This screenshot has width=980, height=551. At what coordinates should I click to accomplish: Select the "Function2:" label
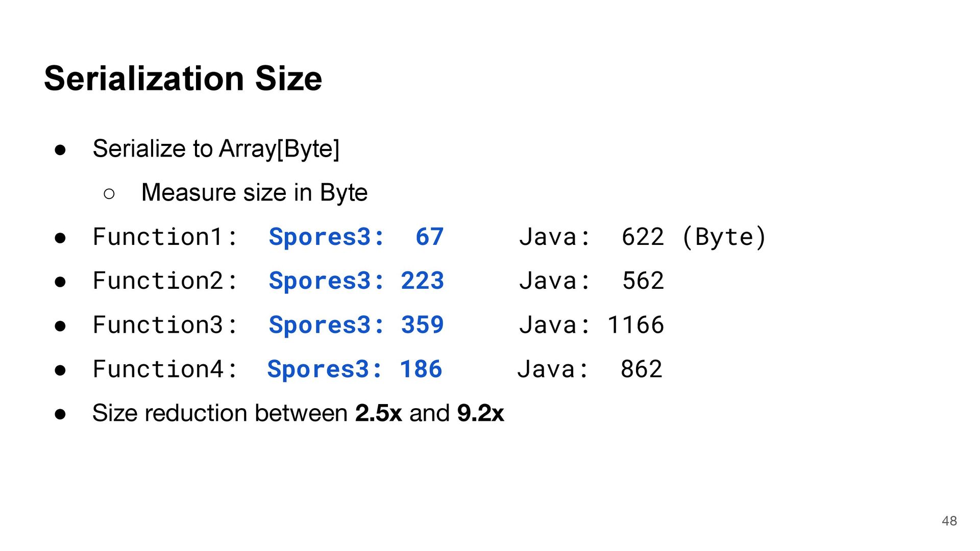(x=165, y=281)
